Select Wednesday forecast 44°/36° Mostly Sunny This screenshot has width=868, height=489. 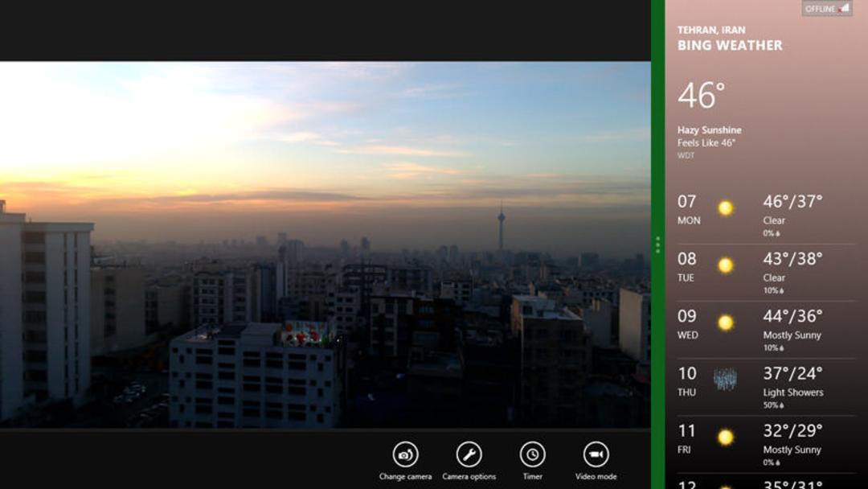pyautogui.click(x=792, y=330)
